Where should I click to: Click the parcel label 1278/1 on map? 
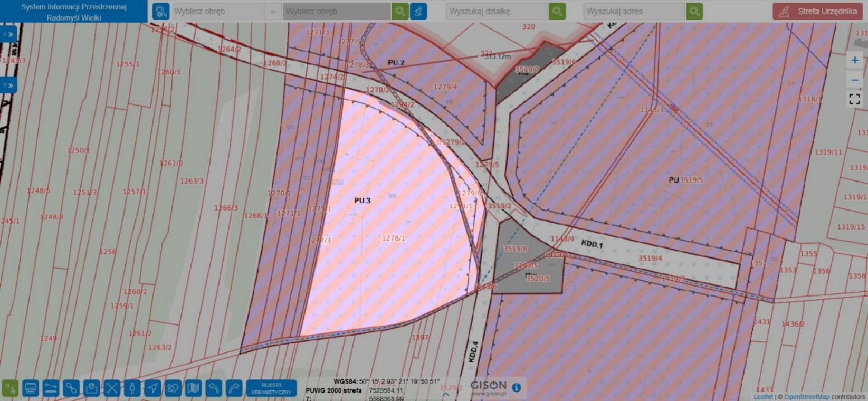point(393,238)
